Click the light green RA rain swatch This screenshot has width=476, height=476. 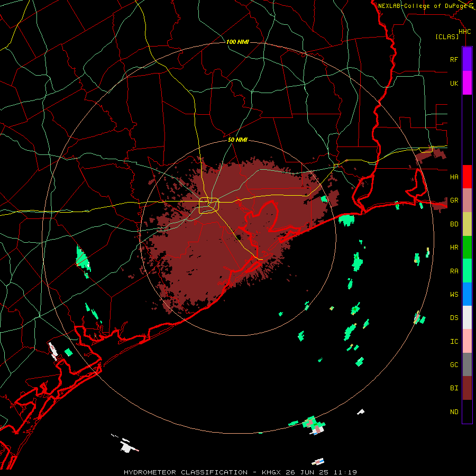(x=467, y=271)
